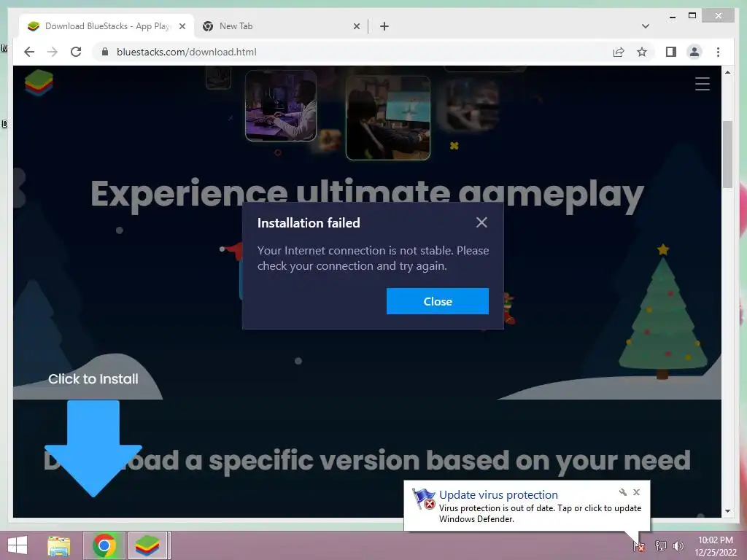The height and width of the screenshot is (560, 747).
Task: Go back using the browser back arrow
Action: [x=29, y=52]
